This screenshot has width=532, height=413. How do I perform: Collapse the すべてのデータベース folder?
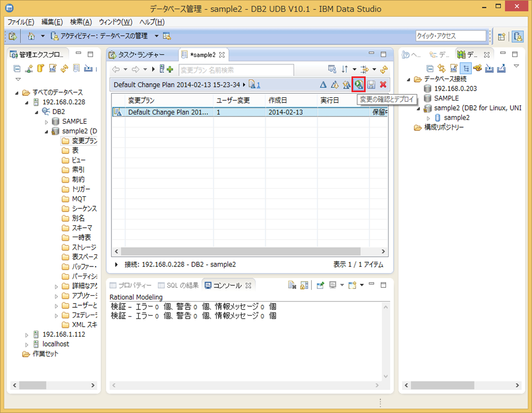click(x=17, y=93)
